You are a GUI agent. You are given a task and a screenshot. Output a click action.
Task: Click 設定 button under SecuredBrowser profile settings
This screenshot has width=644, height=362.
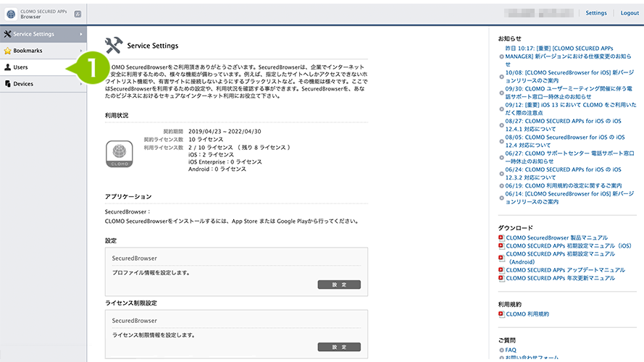click(339, 285)
